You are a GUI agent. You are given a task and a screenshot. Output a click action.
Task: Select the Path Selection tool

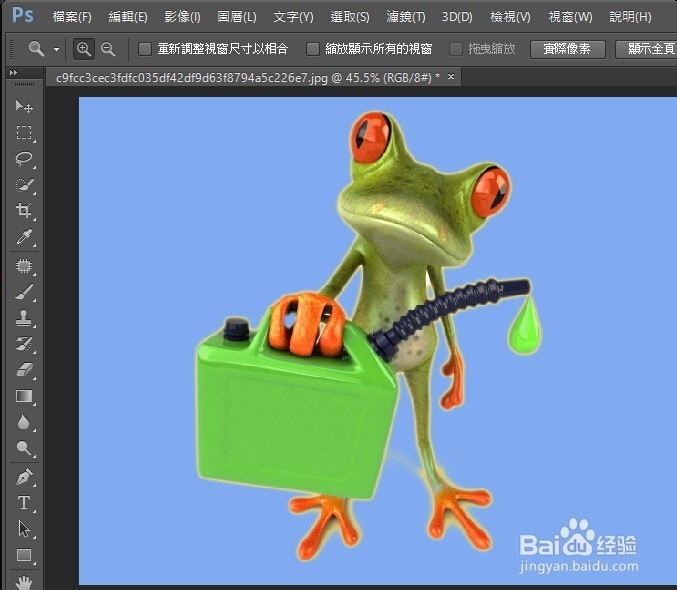(x=24, y=529)
